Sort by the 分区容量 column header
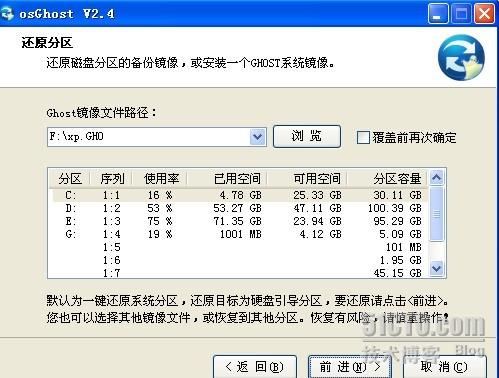This screenshot has height=378, width=499. click(x=397, y=179)
